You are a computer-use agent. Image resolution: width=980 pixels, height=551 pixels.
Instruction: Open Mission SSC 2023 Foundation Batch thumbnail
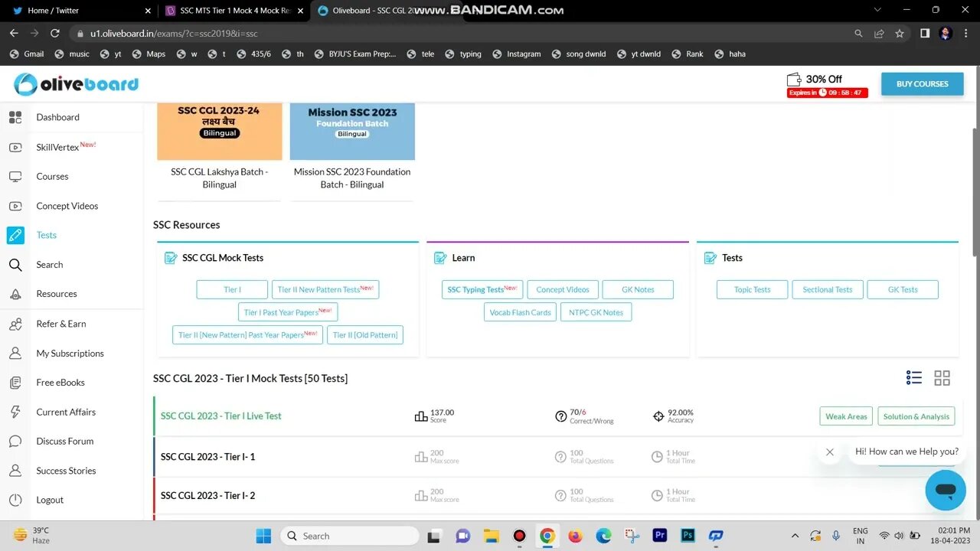coord(352,132)
